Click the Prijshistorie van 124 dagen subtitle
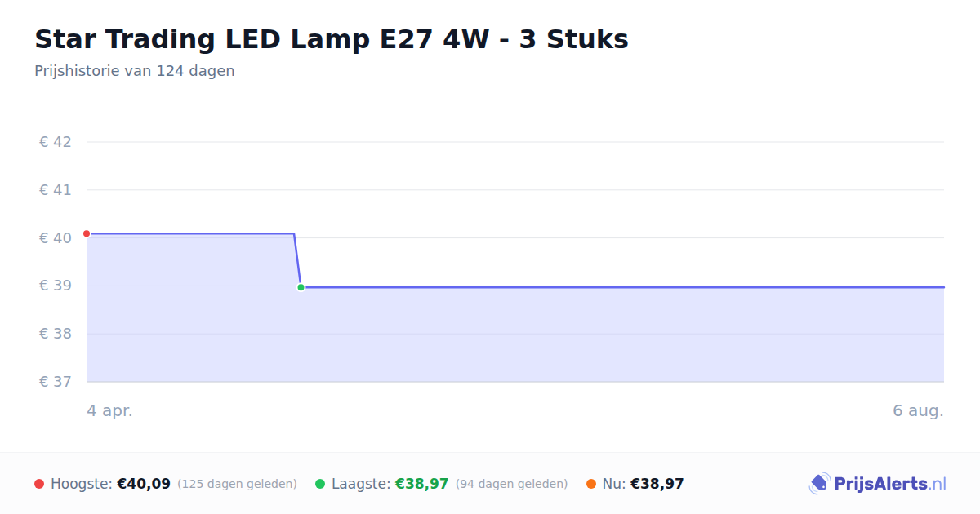Image resolution: width=980 pixels, height=514 pixels. (135, 71)
